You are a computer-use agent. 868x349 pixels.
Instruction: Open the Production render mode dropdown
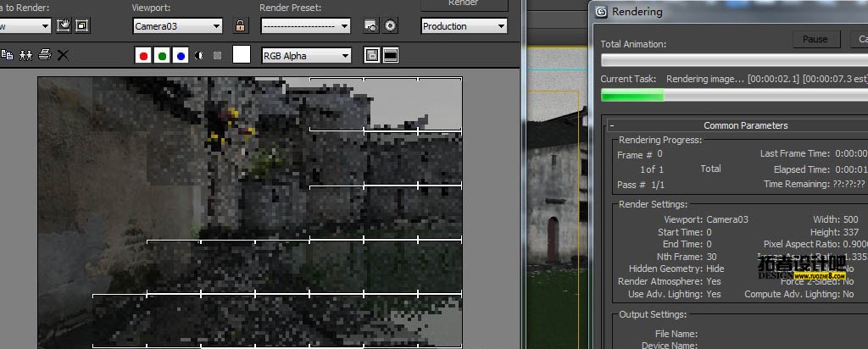465,26
